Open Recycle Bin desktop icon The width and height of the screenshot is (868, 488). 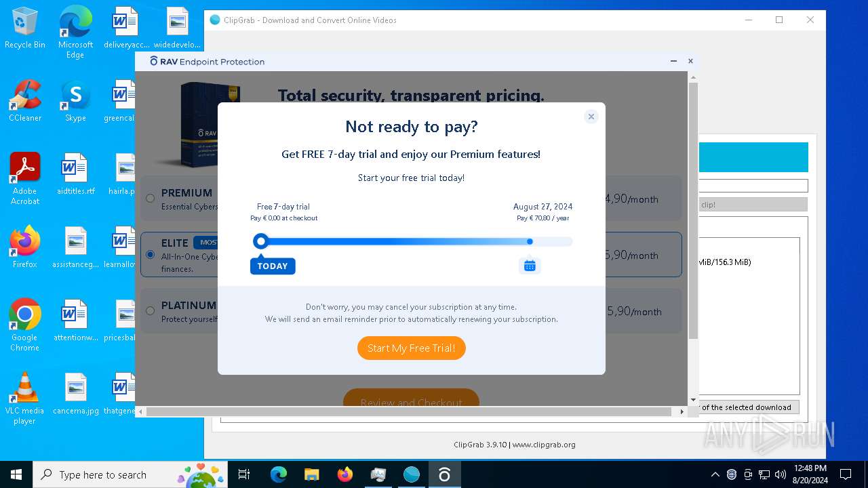point(25,28)
